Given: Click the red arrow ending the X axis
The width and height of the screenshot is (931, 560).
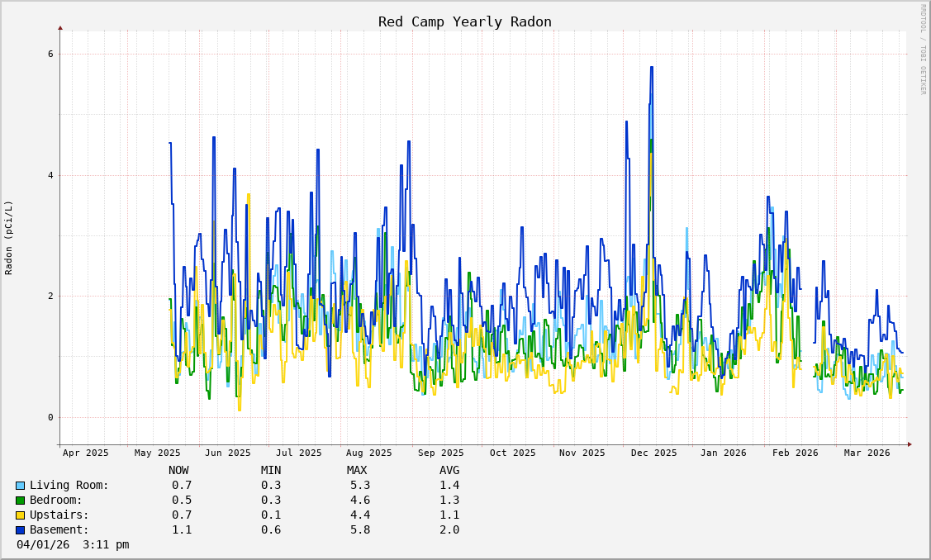Looking at the screenshot, I should [x=910, y=444].
